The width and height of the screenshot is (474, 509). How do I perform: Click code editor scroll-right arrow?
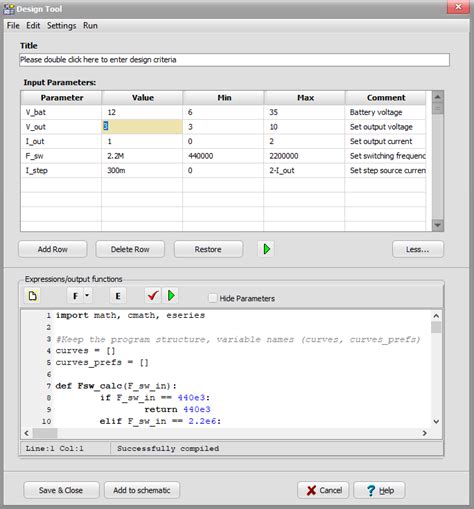[x=424, y=433]
